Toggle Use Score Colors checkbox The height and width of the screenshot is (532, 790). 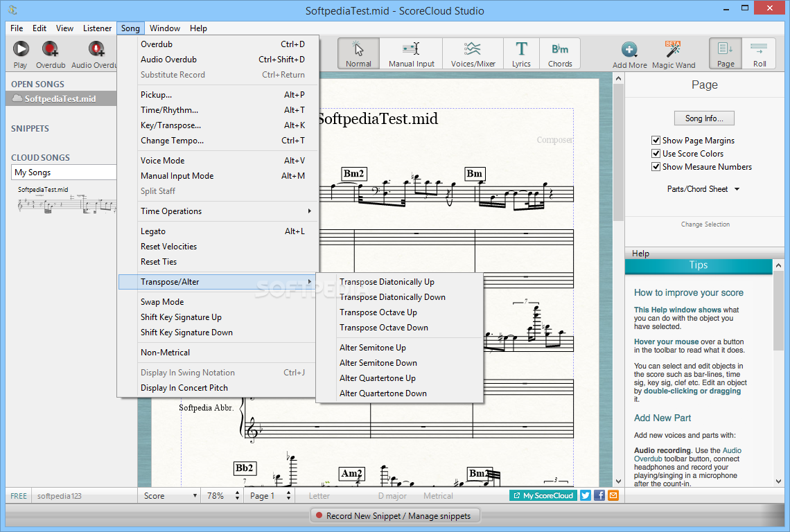click(x=656, y=154)
